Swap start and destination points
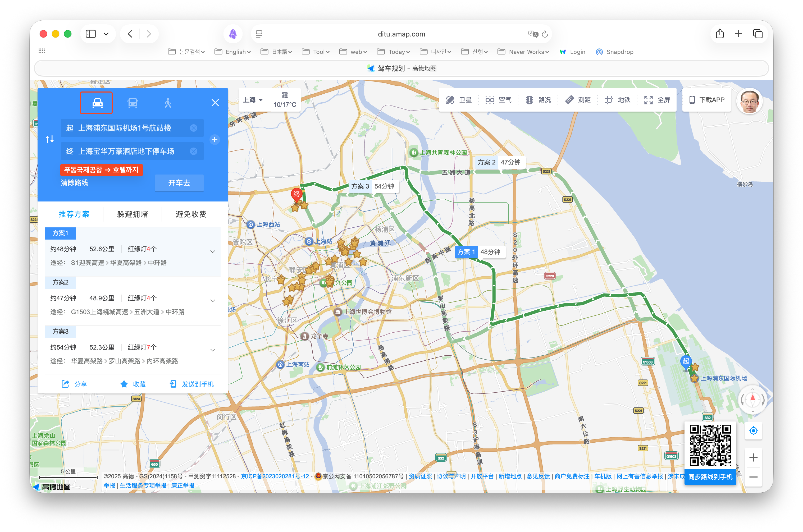803x532 pixels. 50,139
